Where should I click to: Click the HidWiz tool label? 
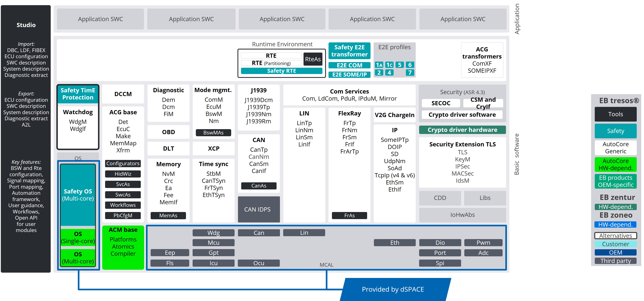pos(123,174)
